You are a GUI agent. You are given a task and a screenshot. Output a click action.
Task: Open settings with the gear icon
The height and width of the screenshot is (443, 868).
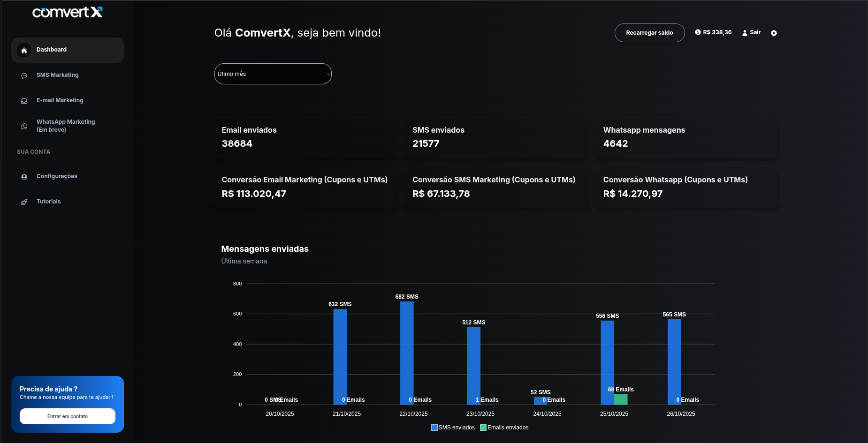pos(774,33)
